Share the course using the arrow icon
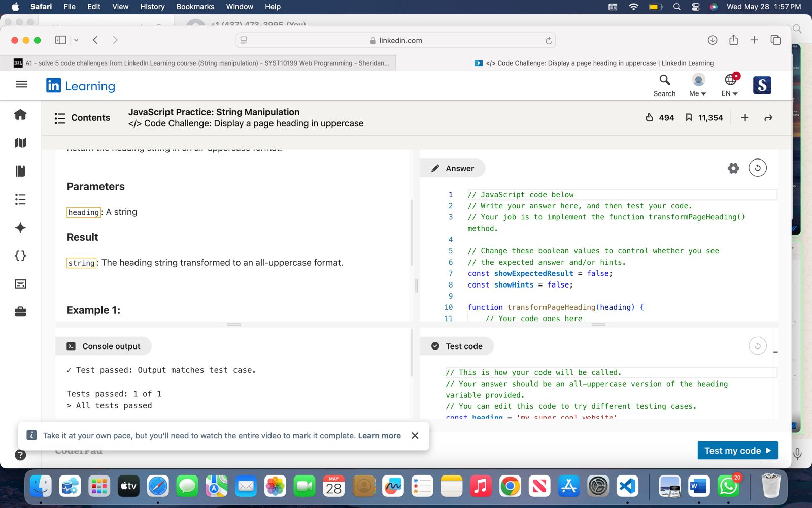 pos(768,118)
